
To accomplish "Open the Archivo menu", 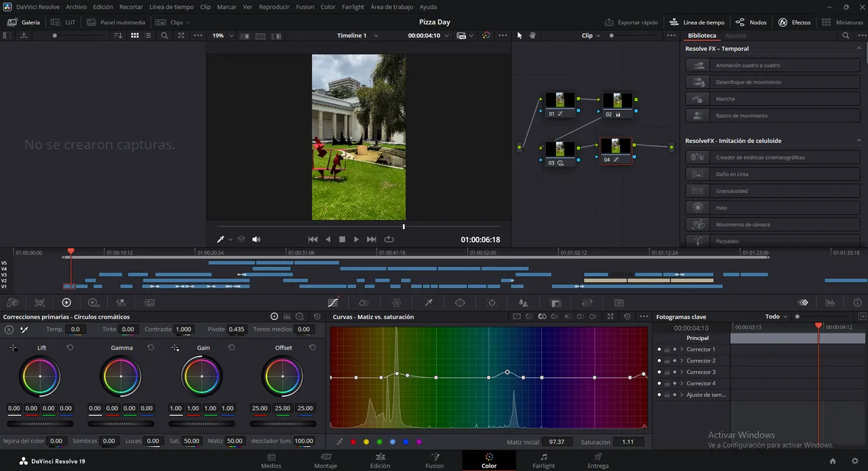I will [76, 7].
